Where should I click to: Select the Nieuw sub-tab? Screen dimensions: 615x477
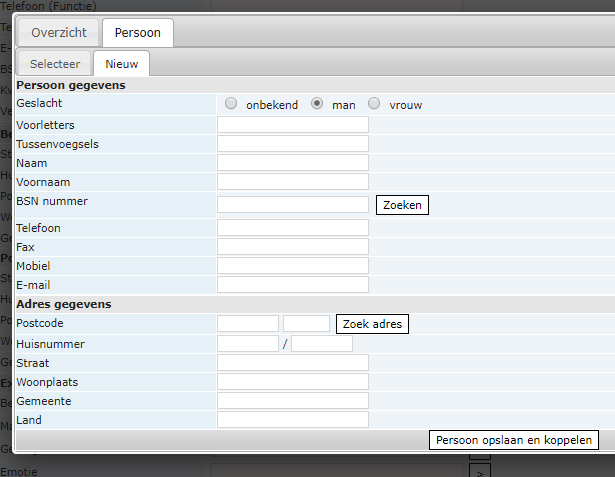pyautogui.click(x=122, y=64)
